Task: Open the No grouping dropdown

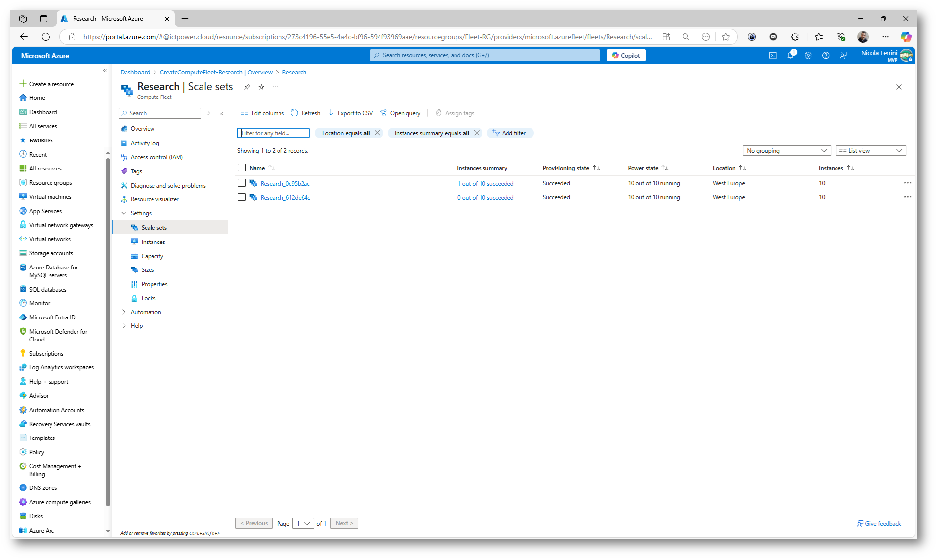Action: (x=786, y=151)
